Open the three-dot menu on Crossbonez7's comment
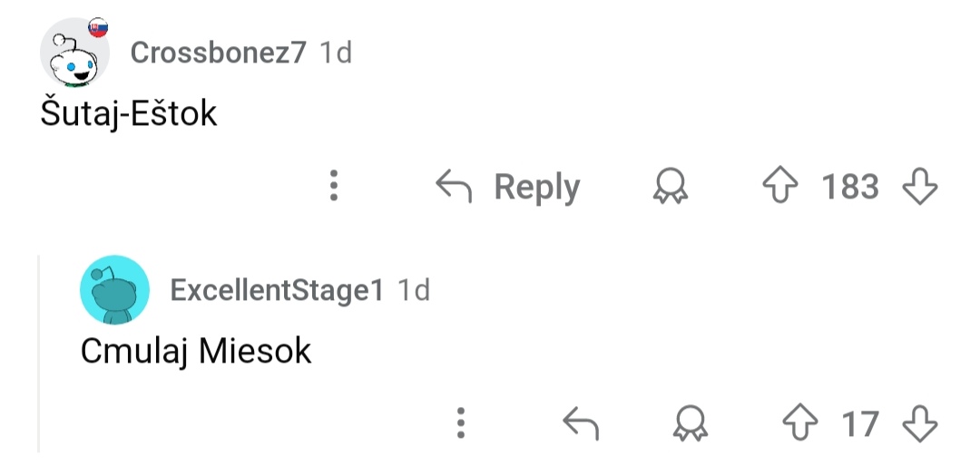This screenshot has width=980, height=466. click(334, 186)
